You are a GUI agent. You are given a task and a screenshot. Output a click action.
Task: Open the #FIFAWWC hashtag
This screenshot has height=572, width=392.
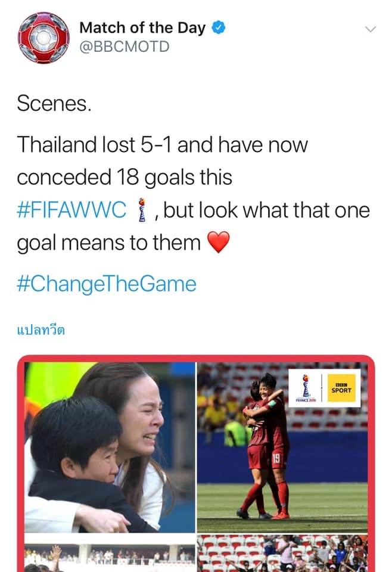click(x=71, y=210)
